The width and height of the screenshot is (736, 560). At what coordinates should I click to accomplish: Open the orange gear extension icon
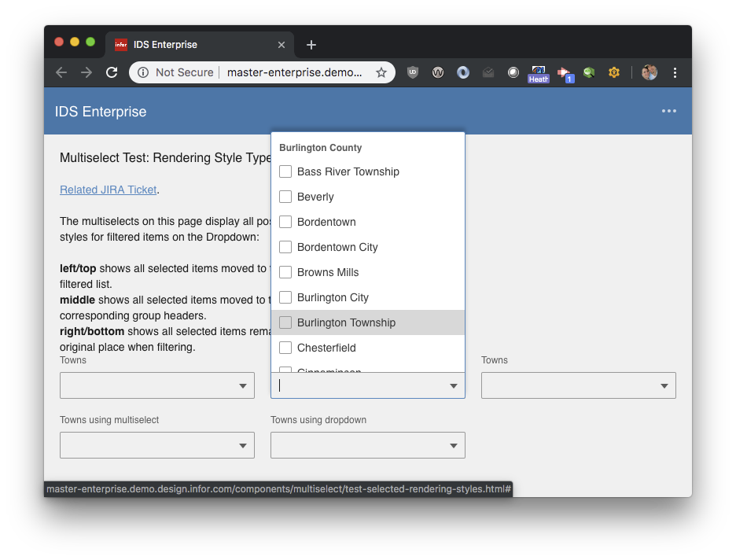614,72
